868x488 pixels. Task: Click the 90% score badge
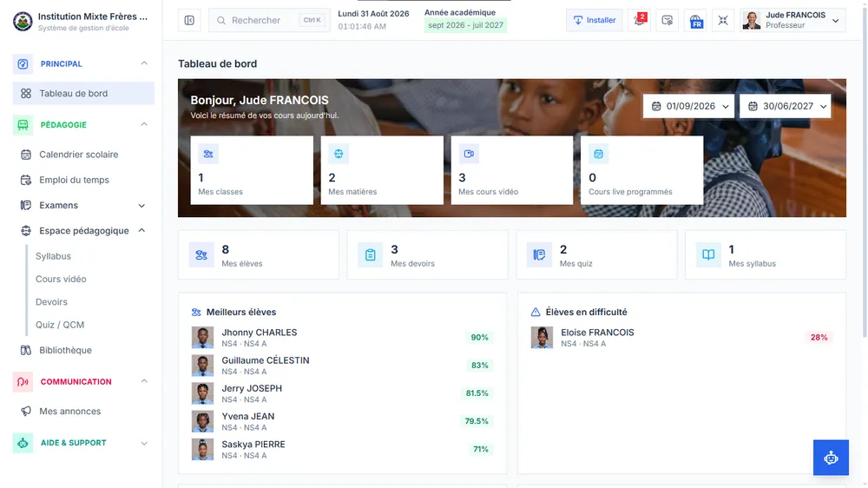[x=479, y=337]
